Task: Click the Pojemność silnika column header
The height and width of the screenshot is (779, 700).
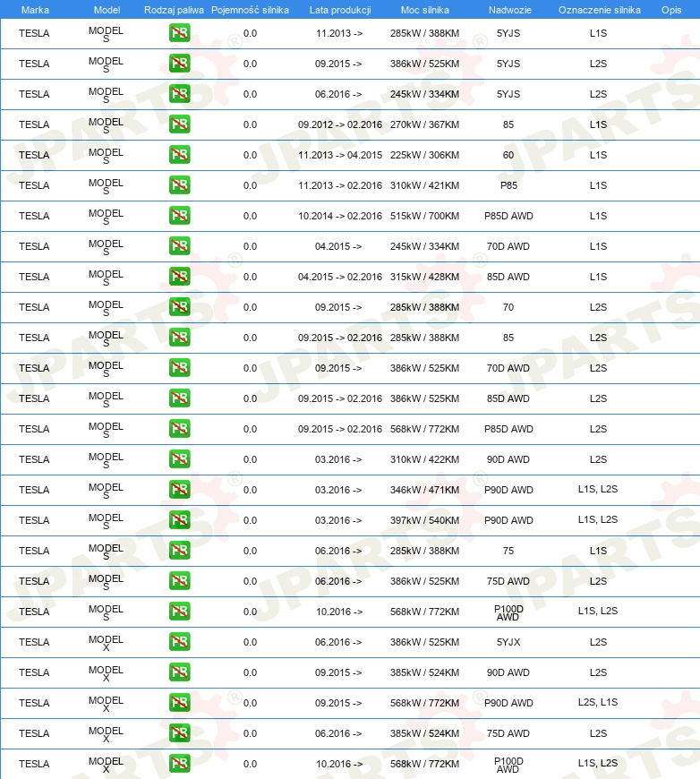Action: 250,10
